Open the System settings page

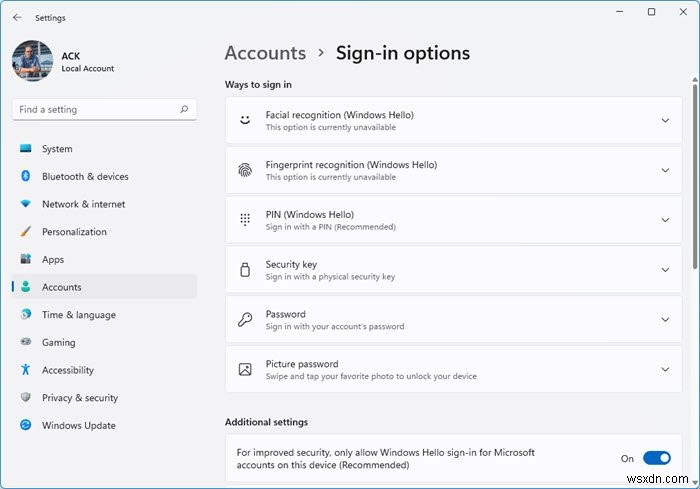tap(57, 149)
